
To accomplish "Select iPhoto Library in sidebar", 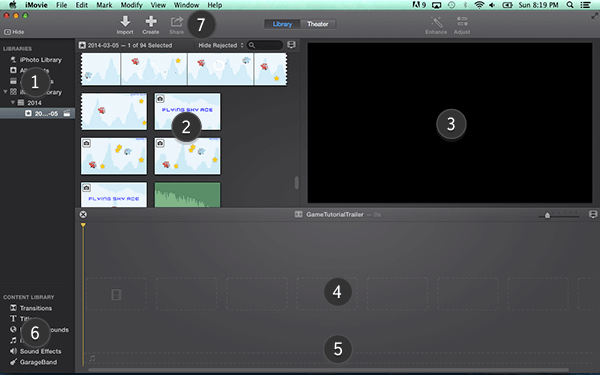I will tap(41, 60).
